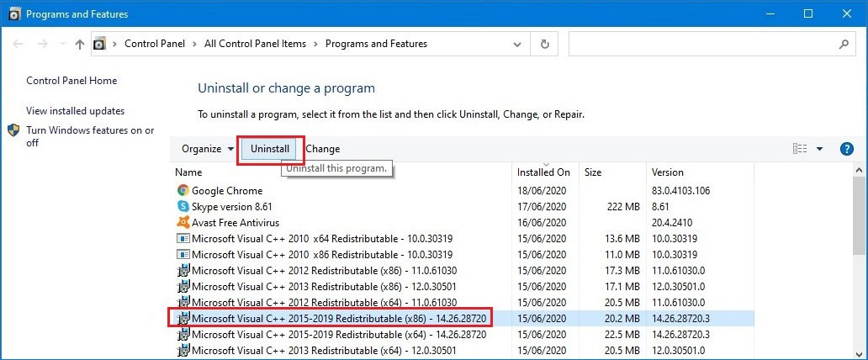Click the Refresh button in address bar
This screenshot has height=360, width=868.
[545, 44]
